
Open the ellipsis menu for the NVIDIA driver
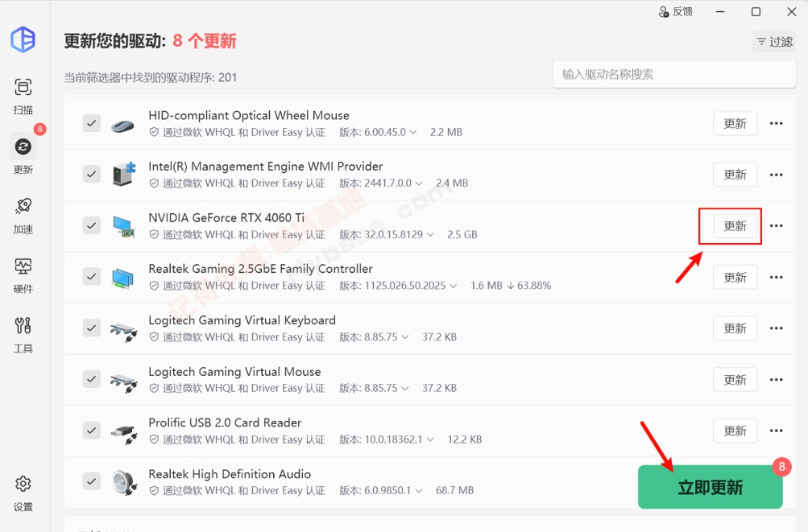coord(775,226)
